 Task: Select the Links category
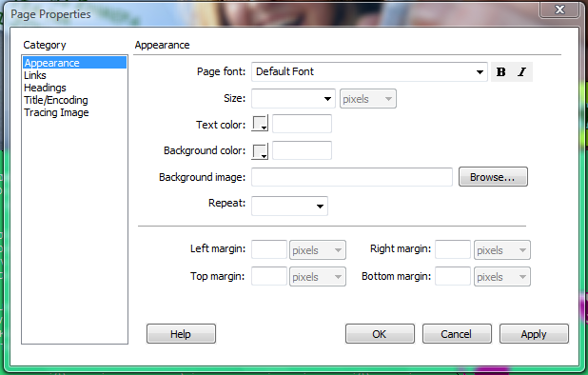click(x=74, y=75)
